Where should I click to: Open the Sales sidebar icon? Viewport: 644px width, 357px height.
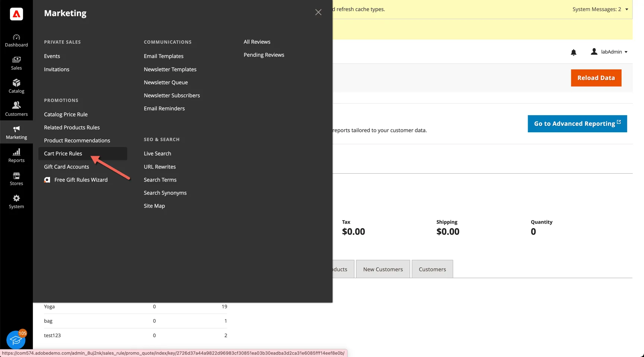click(x=16, y=64)
